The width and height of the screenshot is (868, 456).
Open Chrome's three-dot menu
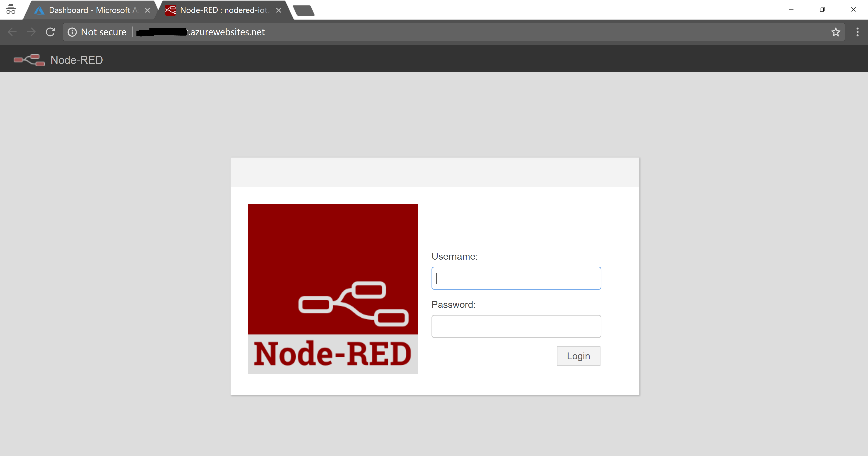(x=857, y=32)
